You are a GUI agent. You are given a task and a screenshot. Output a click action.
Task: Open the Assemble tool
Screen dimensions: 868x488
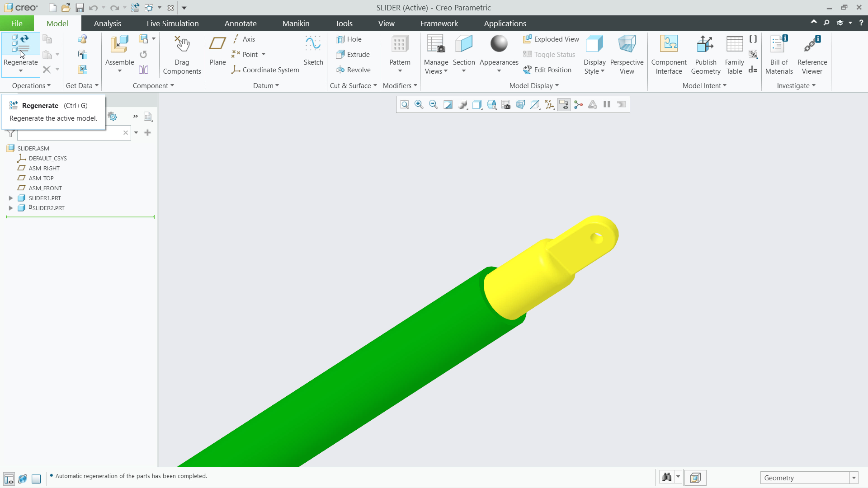tap(118, 52)
